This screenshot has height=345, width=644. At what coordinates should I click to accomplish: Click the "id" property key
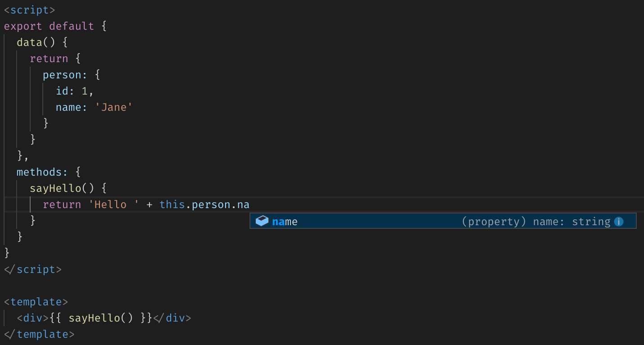tap(62, 91)
